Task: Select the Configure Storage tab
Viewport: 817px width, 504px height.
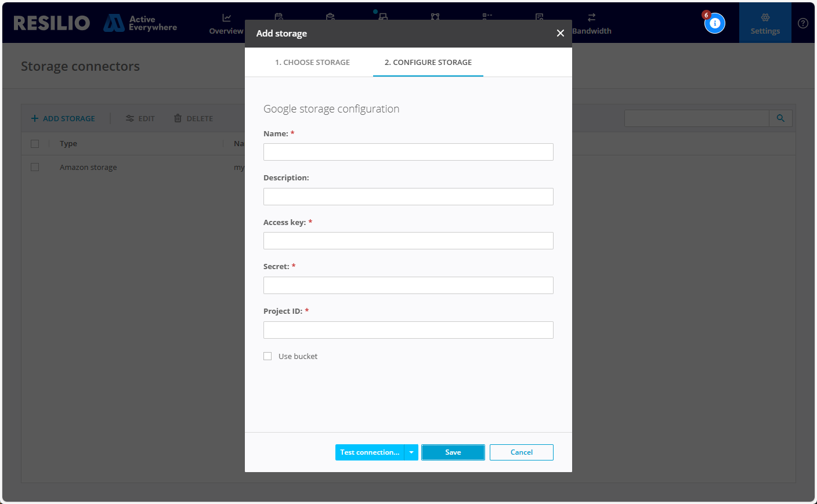Action: pyautogui.click(x=428, y=62)
